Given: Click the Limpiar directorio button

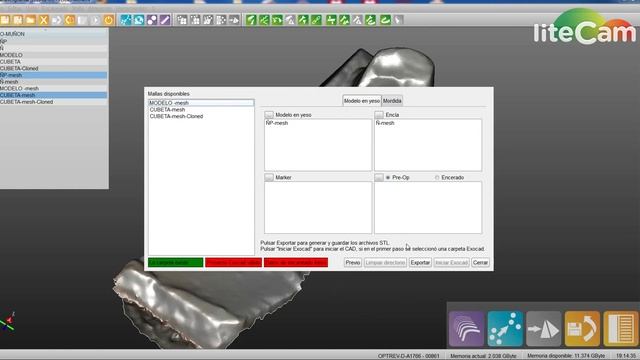Looking at the screenshot, I should pos(385,262).
